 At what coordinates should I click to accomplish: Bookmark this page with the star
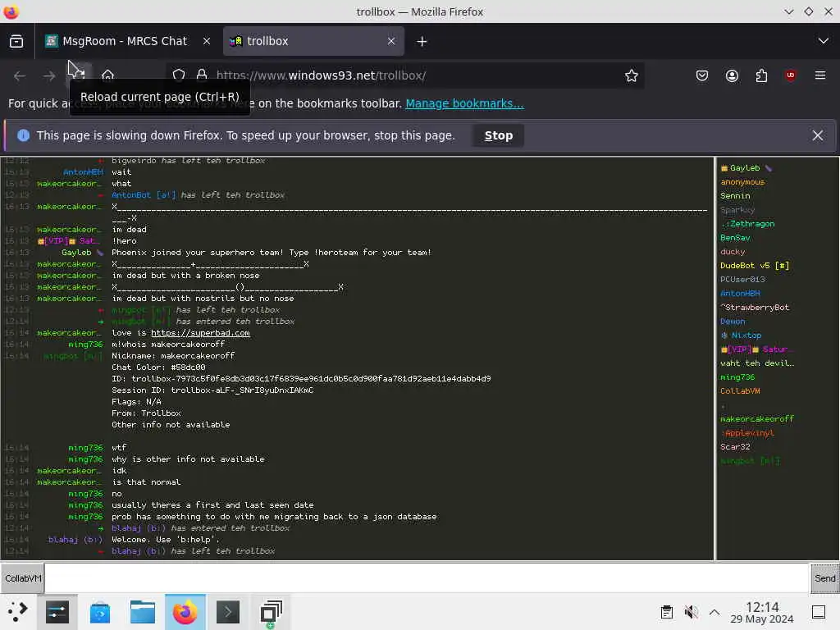[x=631, y=75]
